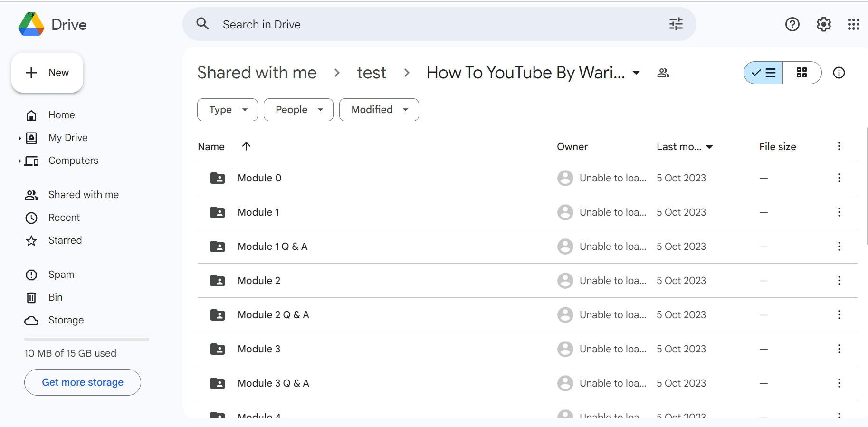868x427 pixels.
Task: Open more actions for Module 1 Q & A
Action: click(839, 247)
